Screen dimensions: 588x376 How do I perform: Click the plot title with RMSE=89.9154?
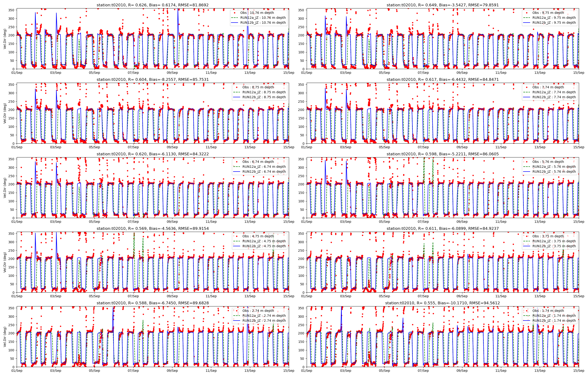pyautogui.click(x=152, y=228)
